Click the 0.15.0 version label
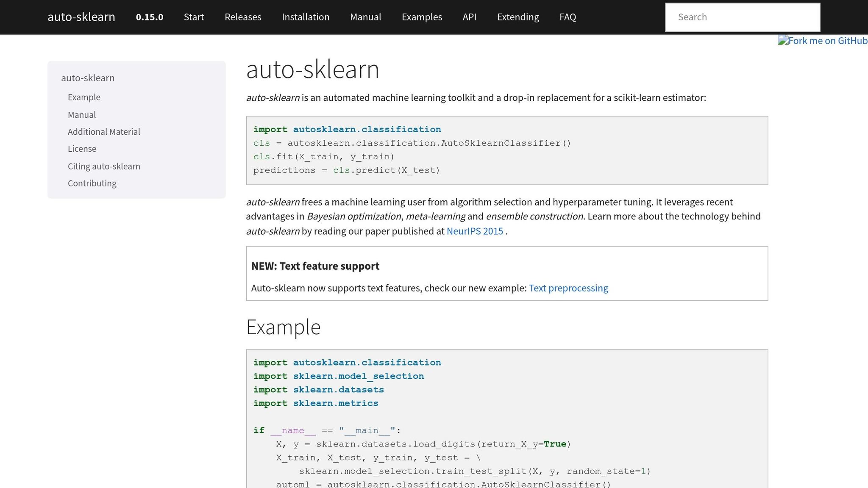 click(149, 17)
